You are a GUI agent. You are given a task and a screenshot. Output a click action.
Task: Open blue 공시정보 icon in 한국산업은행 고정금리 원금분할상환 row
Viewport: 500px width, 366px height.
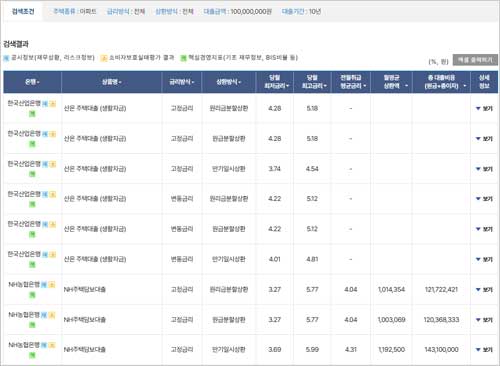[x=45, y=134]
